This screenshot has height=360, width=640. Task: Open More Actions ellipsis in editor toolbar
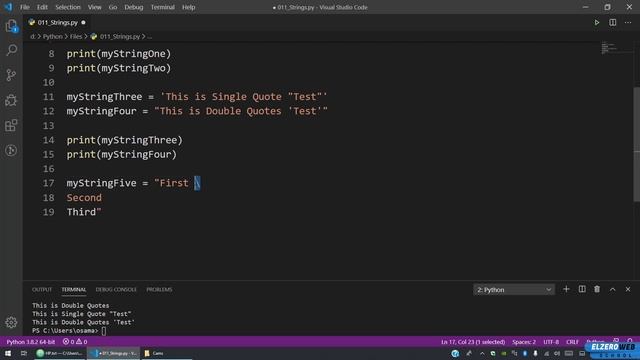628,22
